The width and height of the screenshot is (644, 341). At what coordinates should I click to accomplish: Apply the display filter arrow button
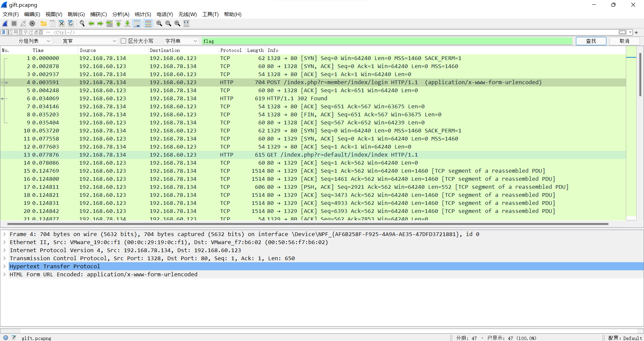point(623,33)
